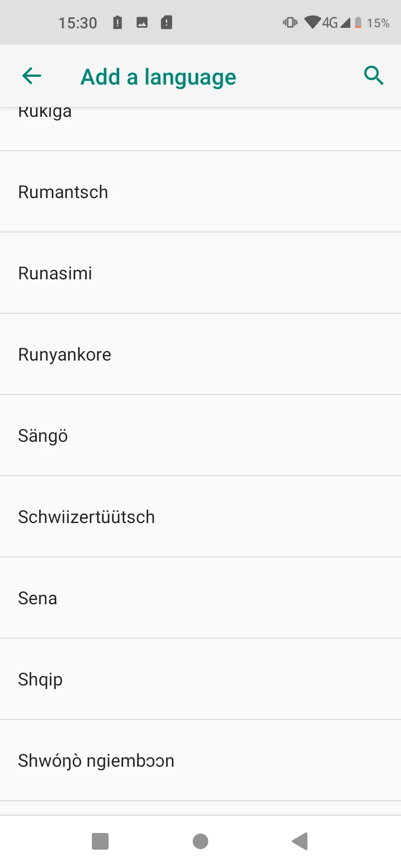Open the language search magnifier icon
Viewport: 401px width, 868px height.
pos(374,75)
